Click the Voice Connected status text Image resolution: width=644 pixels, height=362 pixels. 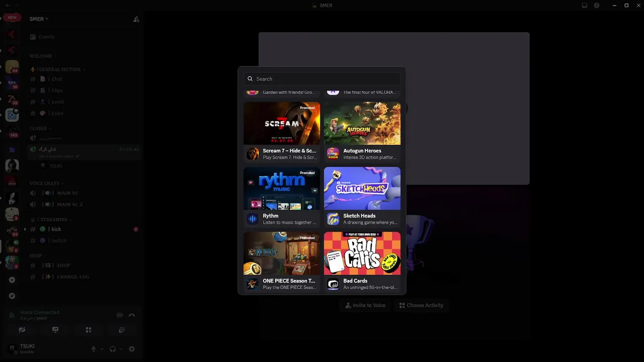pos(40,312)
